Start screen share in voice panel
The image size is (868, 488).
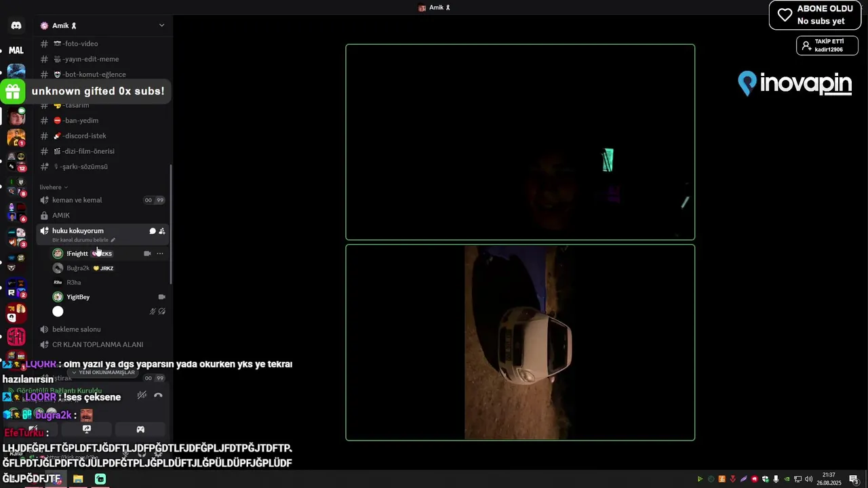[87, 429]
